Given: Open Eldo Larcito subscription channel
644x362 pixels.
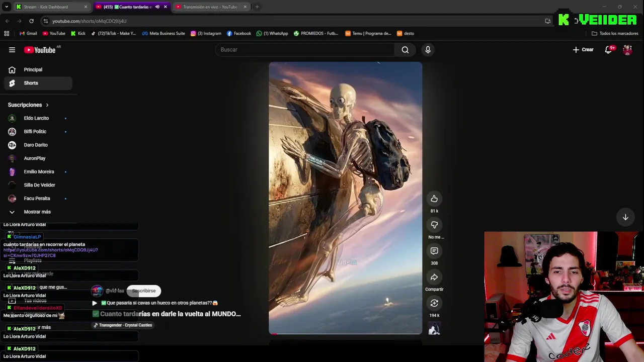Looking at the screenshot, I should pos(37,118).
